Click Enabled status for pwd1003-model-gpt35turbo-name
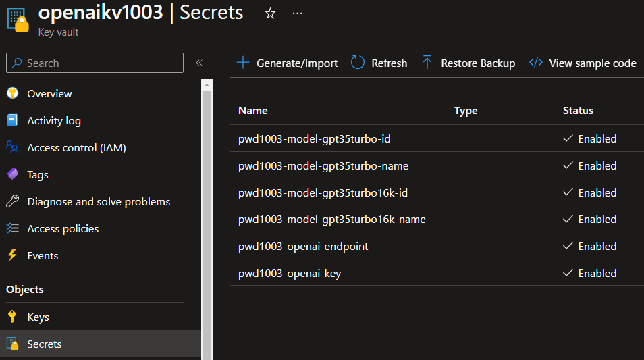The height and width of the screenshot is (360, 644). [x=597, y=166]
